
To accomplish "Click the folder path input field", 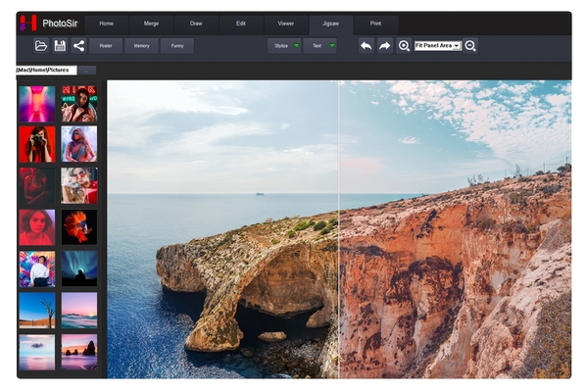I will [x=47, y=70].
